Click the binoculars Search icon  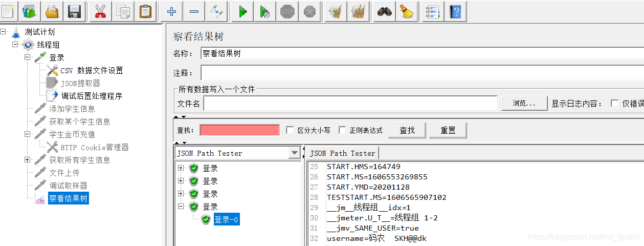[384, 11]
